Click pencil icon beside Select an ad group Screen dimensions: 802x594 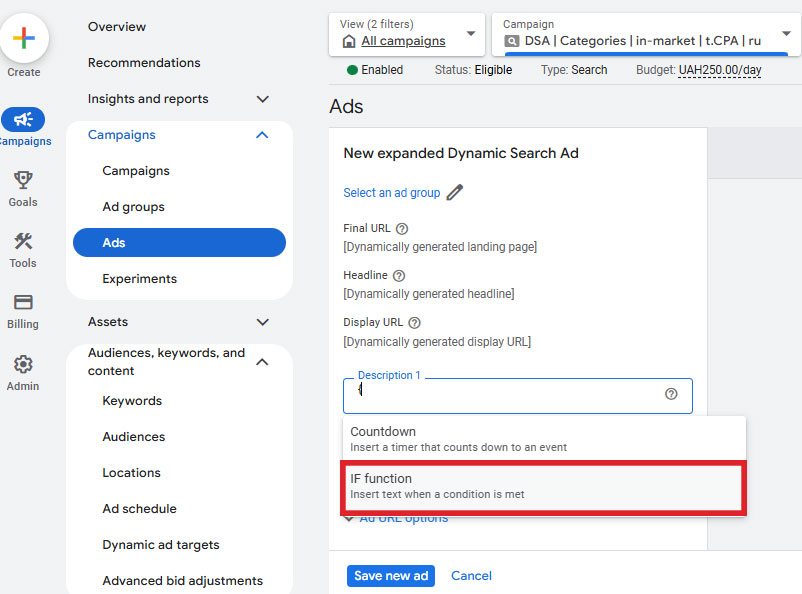click(455, 192)
